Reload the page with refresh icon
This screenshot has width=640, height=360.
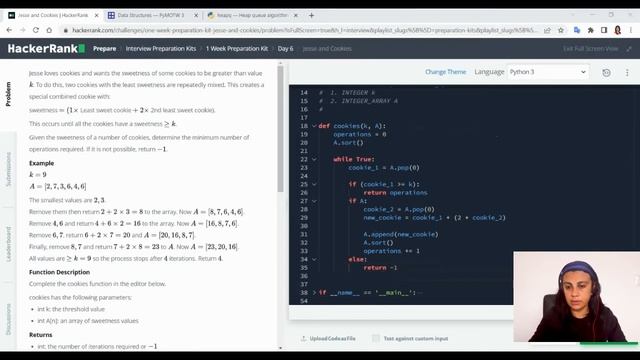(36, 30)
